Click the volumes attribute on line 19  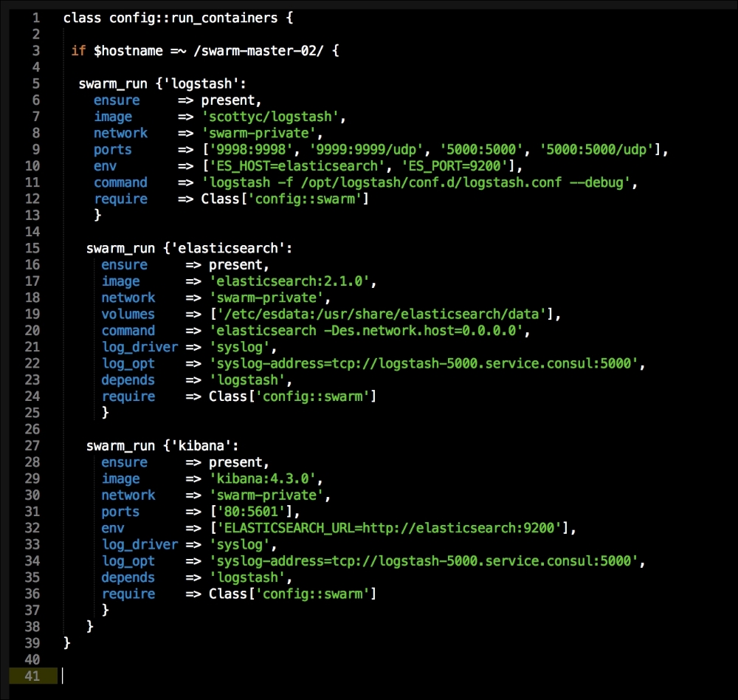point(128,314)
